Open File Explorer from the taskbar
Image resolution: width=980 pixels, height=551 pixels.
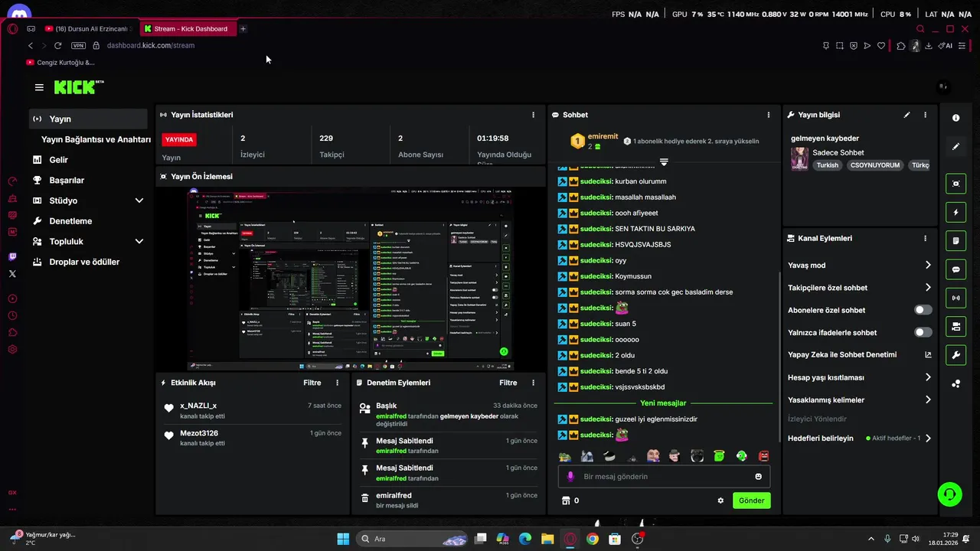tap(547, 539)
